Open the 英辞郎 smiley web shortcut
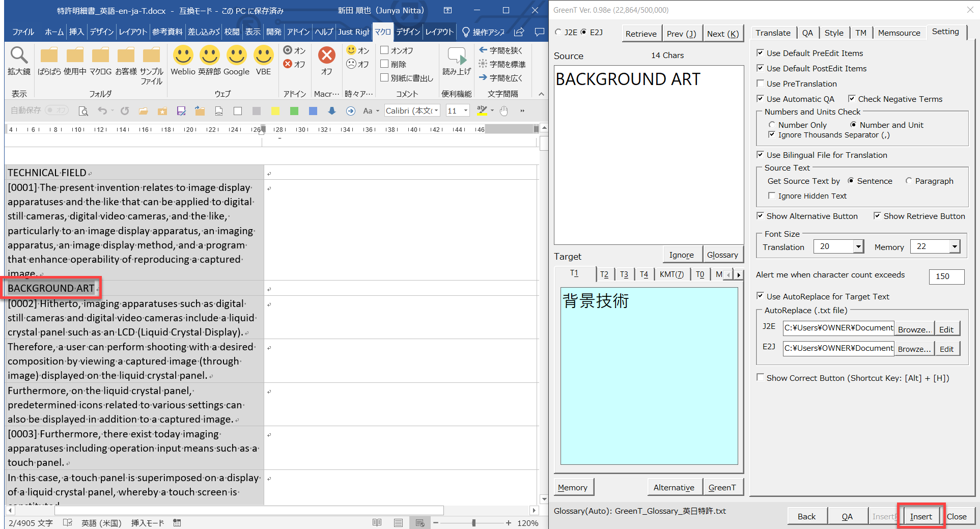The height and width of the screenshot is (529, 980). [209, 55]
